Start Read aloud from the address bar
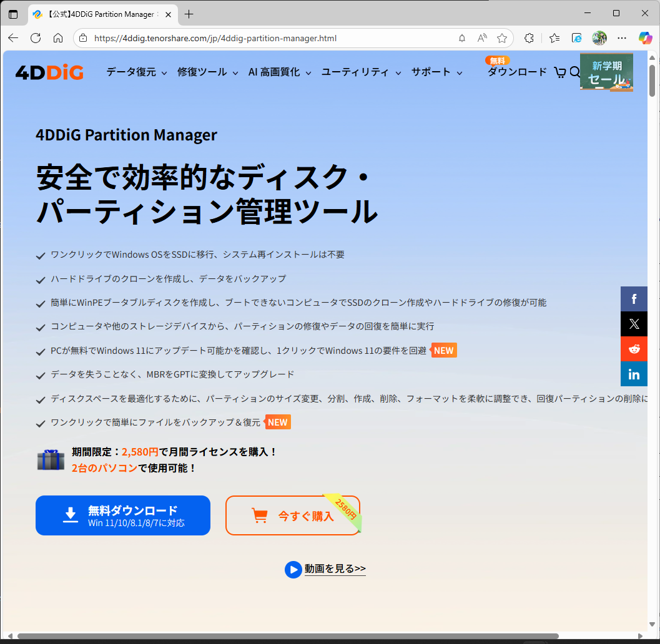The width and height of the screenshot is (660, 644). tap(482, 38)
